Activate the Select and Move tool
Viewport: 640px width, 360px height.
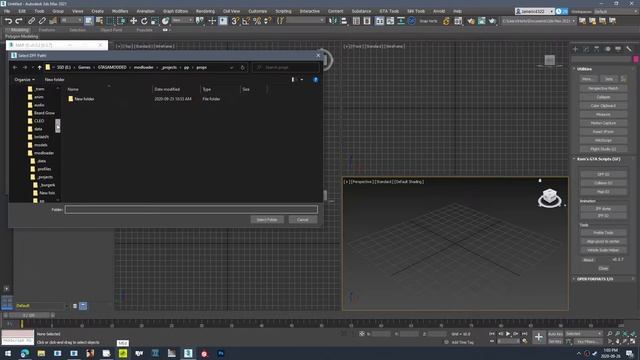point(133,21)
